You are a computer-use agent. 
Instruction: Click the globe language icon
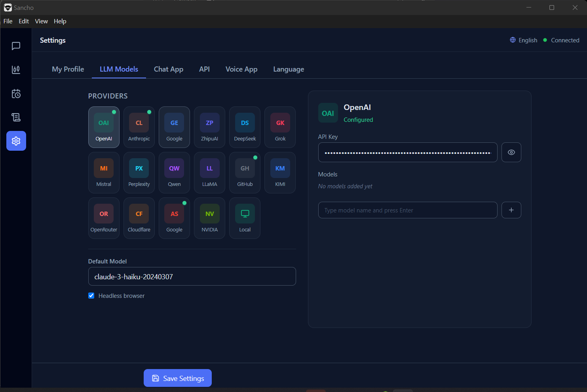click(x=513, y=40)
